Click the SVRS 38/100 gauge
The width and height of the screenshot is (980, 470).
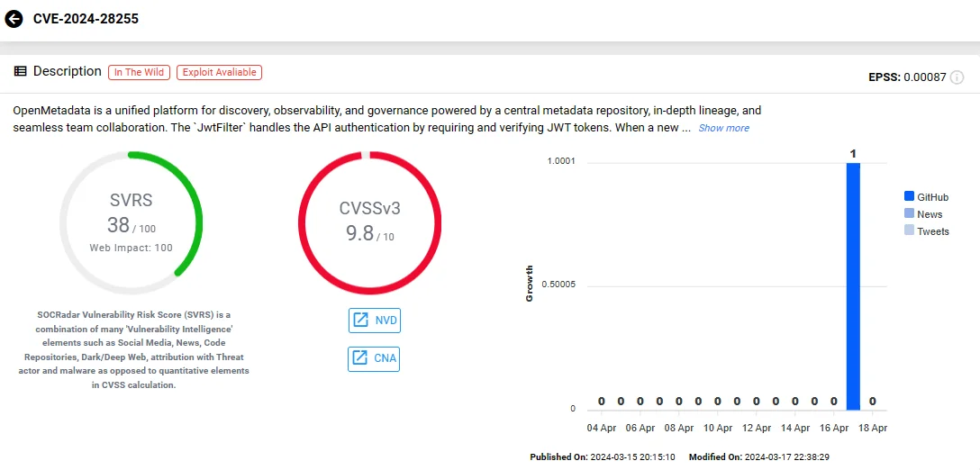(x=132, y=222)
